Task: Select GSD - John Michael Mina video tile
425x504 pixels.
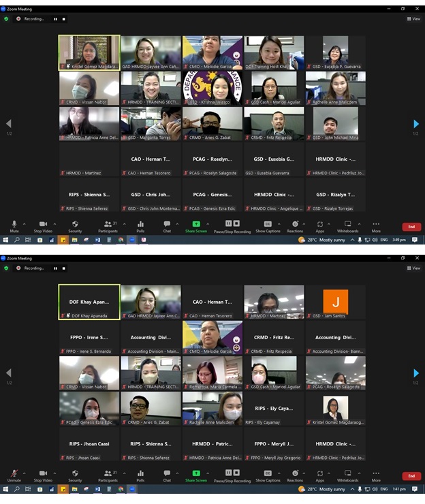Action: (x=335, y=124)
